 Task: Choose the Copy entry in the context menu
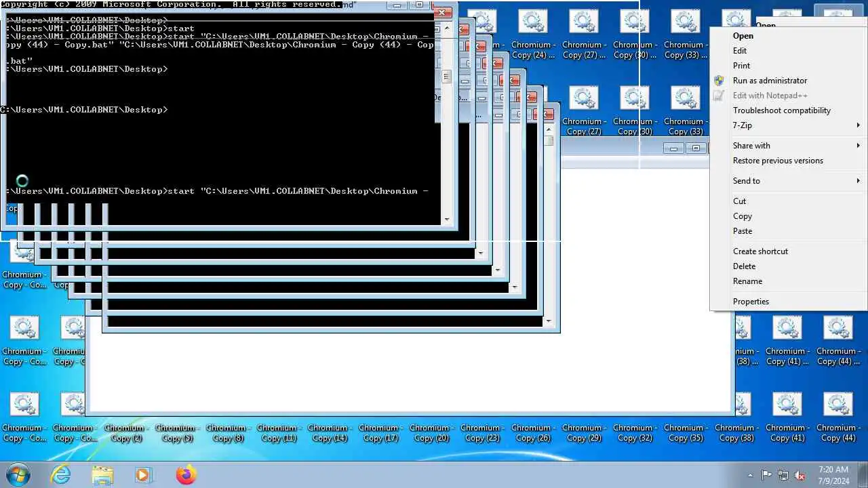click(788, 216)
